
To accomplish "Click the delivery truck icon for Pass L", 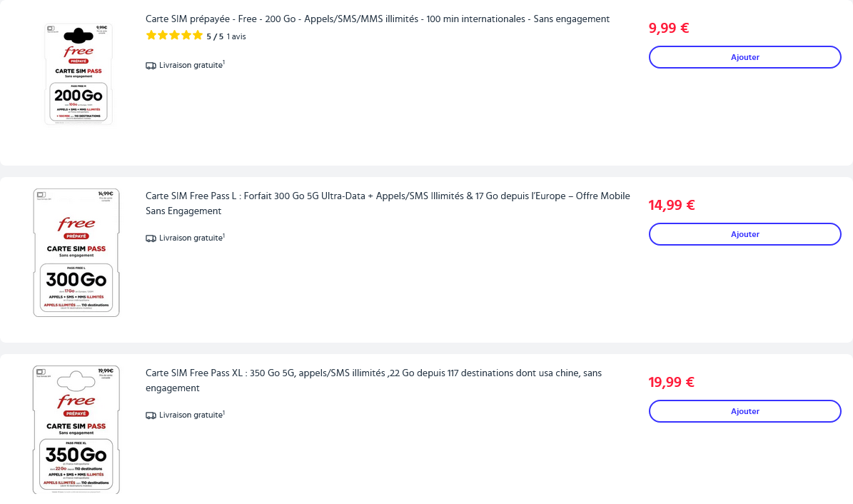I will click(151, 238).
